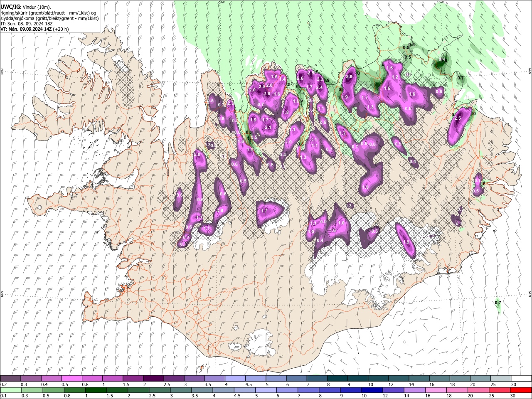Click the "0.2" label under the top legend row
This screenshot has height=399, width=532.
[x=3, y=384]
